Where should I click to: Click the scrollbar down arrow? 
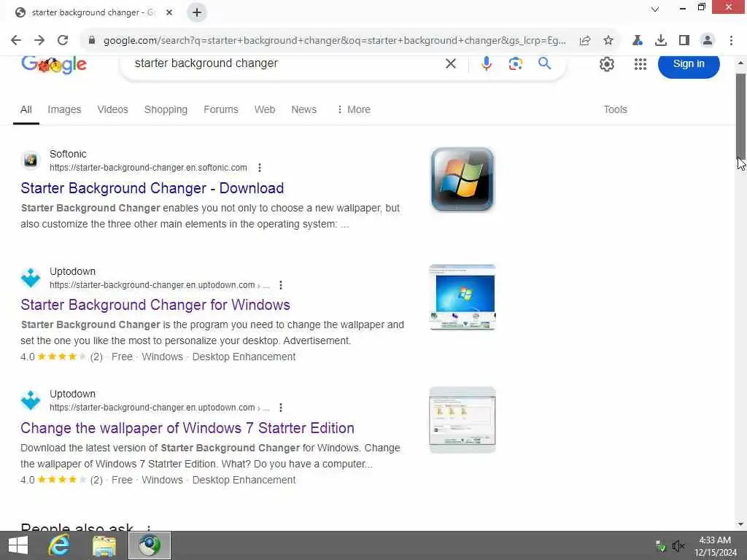(740, 524)
